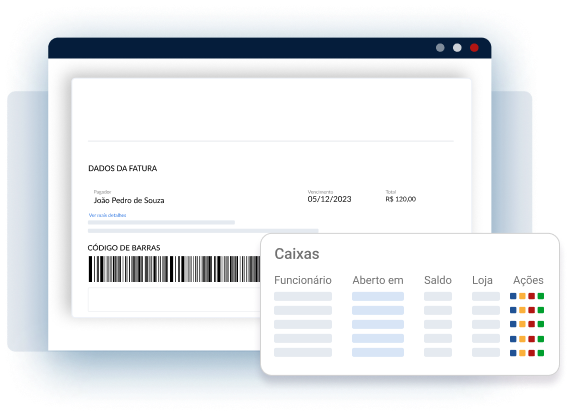Click the red action square in third Caixas row

coord(531,324)
